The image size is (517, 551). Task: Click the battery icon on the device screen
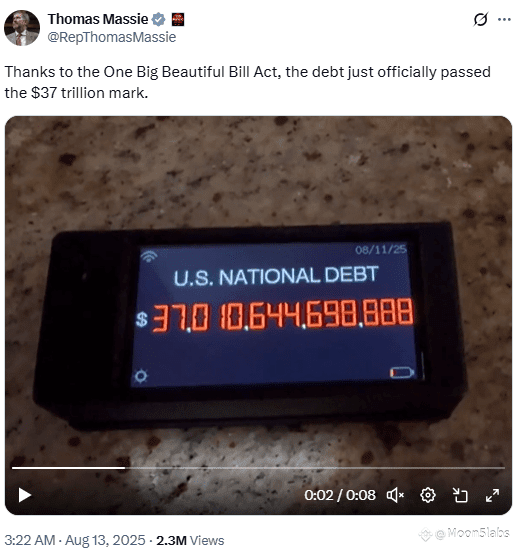coord(402,372)
